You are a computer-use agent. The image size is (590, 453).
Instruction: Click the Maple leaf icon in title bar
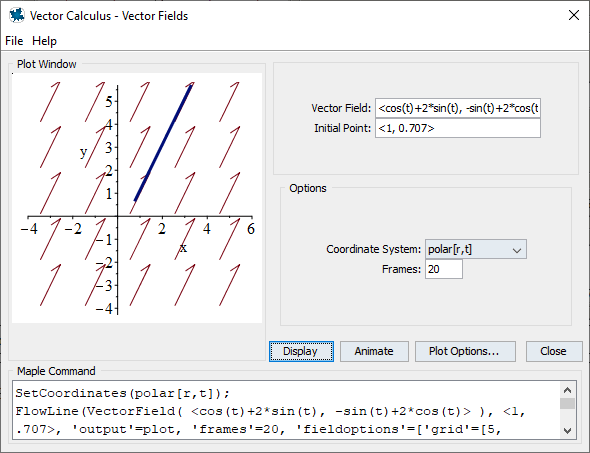17,16
